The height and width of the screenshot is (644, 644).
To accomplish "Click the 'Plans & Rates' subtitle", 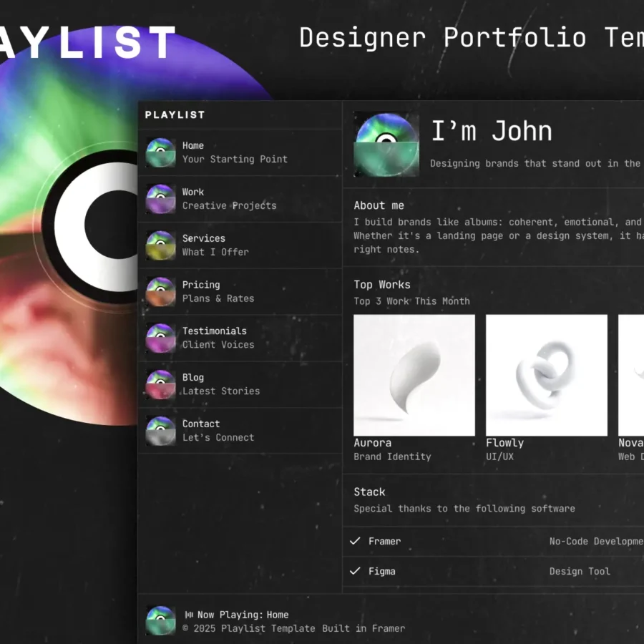I will click(218, 298).
